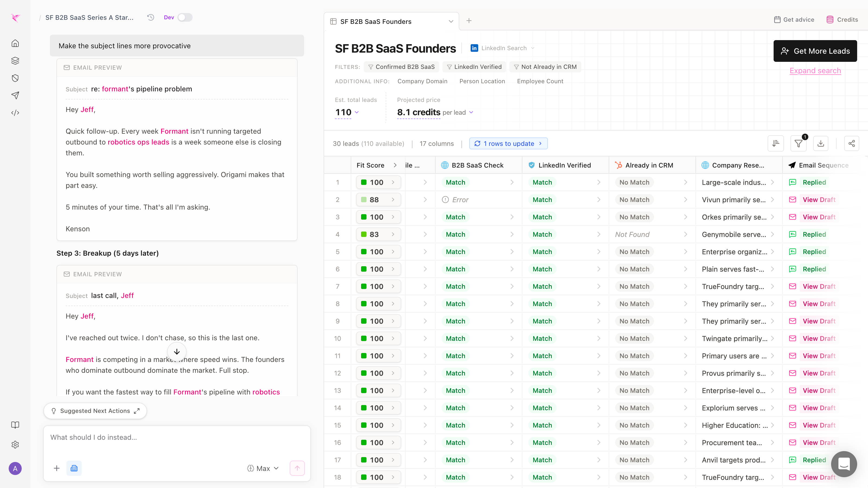This screenshot has height=488, width=868.
Task: Open Credits
Action: [842, 20]
